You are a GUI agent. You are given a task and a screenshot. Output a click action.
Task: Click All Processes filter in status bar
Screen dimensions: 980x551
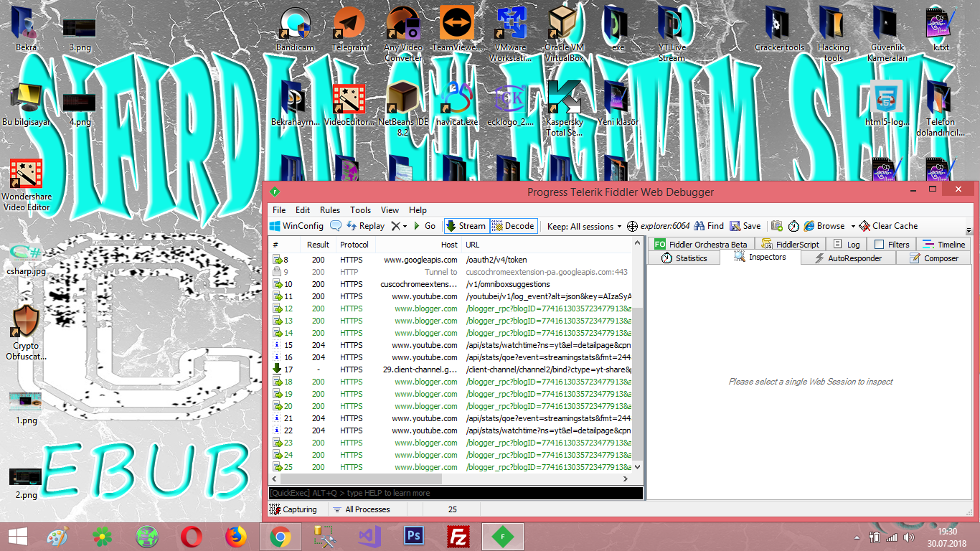362,509
